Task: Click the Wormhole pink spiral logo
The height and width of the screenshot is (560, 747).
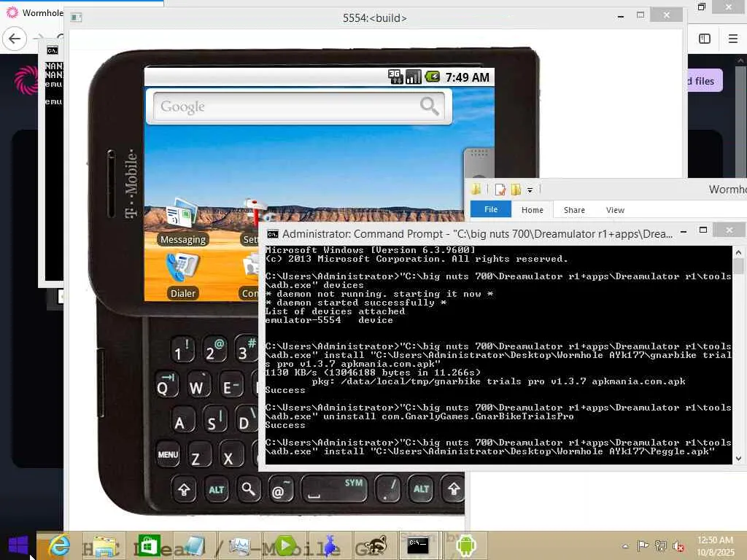Action: (26, 79)
